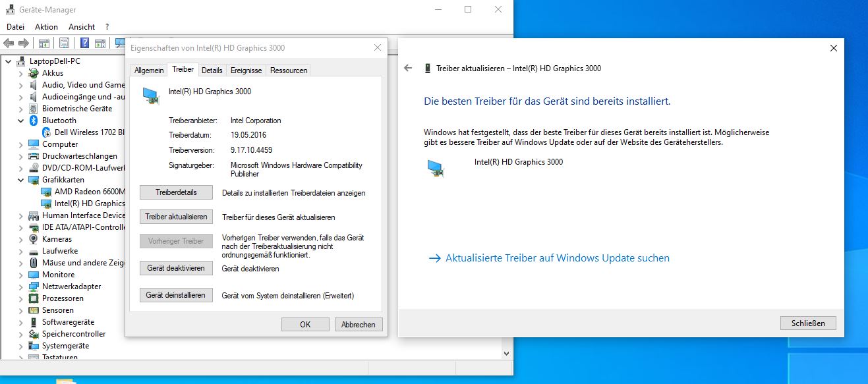Select the Mäuse und andere Zeigegeräte mouse icon
Viewport: 868px width, 384px height.
[34, 263]
